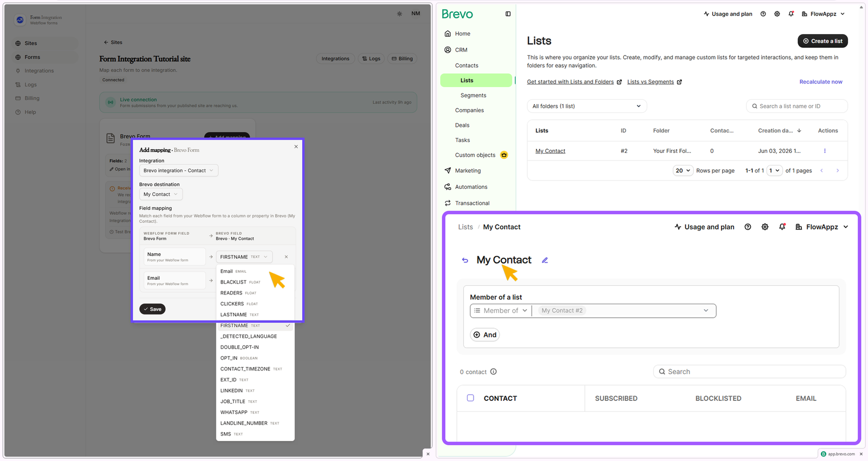Save the field mapping

(x=152, y=309)
